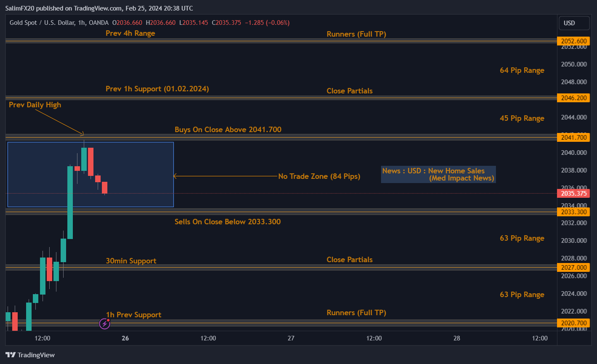Select the upper '63 Pip Range' label
The image size is (597, 364).
pos(522,238)
